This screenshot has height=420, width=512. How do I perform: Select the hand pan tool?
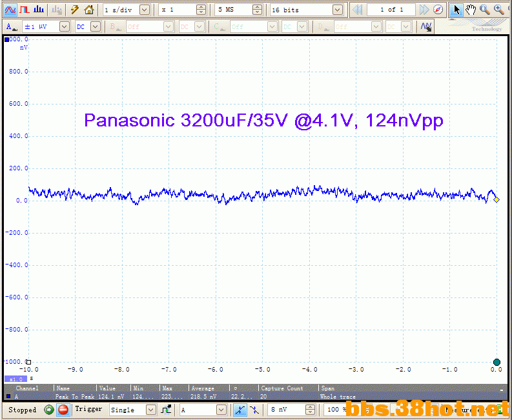[x=471, y=10]
